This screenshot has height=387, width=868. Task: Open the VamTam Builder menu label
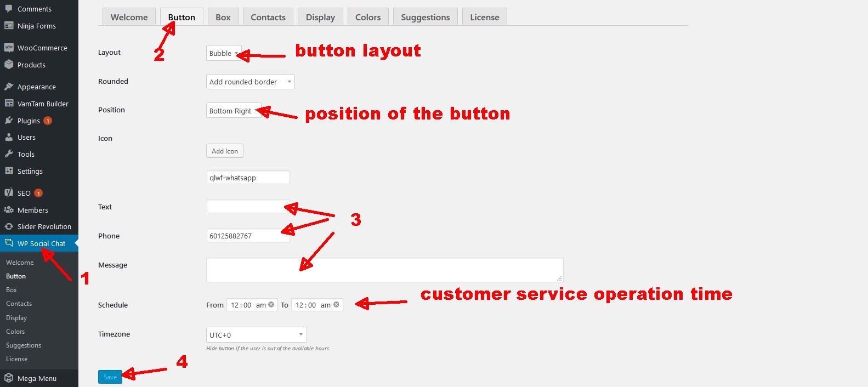pyautogui.click(x=43, y=104)
